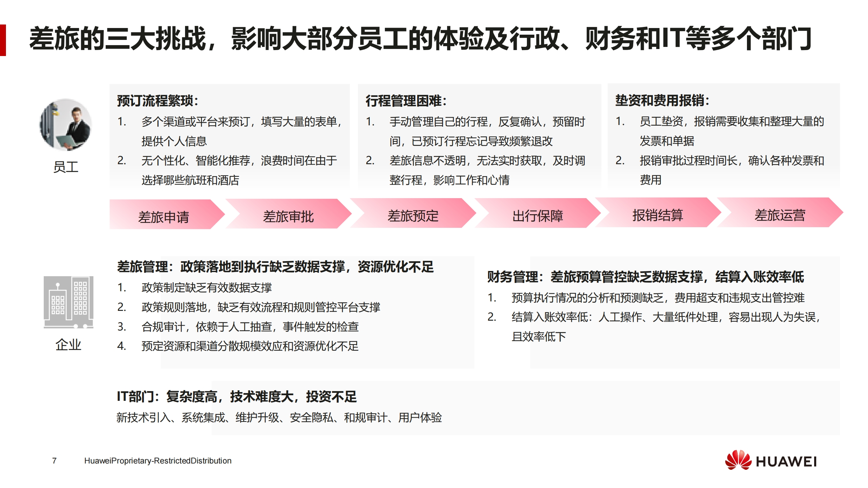This screenshot has height=488, width=868.
Task: Click the page number 7
Action: click(x=54, y=461)
